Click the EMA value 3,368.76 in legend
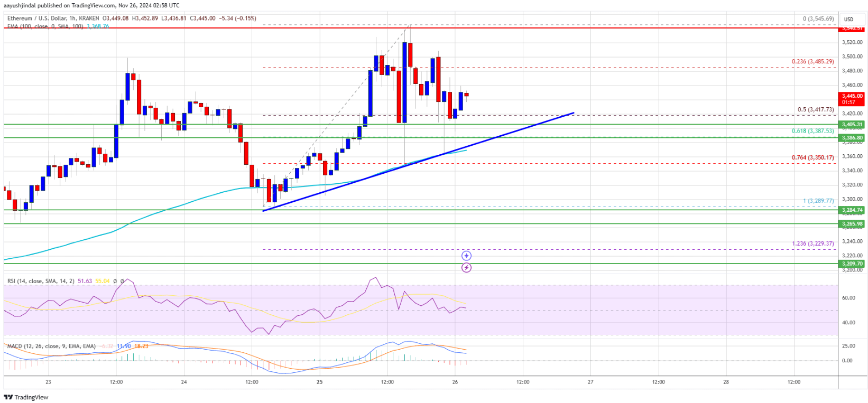Screen dimensions: 868x403 (x=98, y=26)
